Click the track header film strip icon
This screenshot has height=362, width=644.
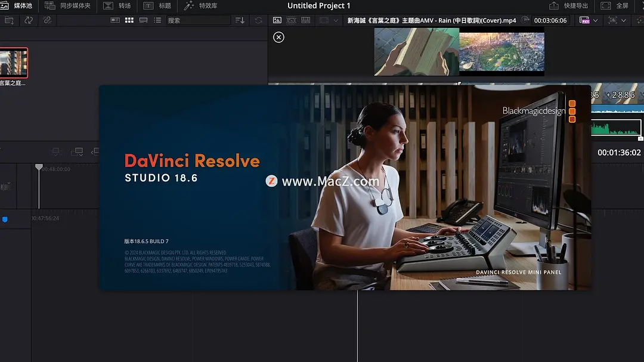[5, 187]
